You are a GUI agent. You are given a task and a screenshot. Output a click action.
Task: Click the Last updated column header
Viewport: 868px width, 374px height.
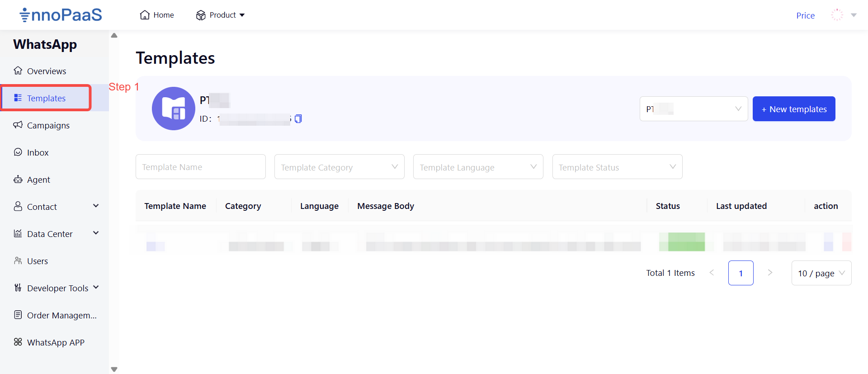click(741, 206)
